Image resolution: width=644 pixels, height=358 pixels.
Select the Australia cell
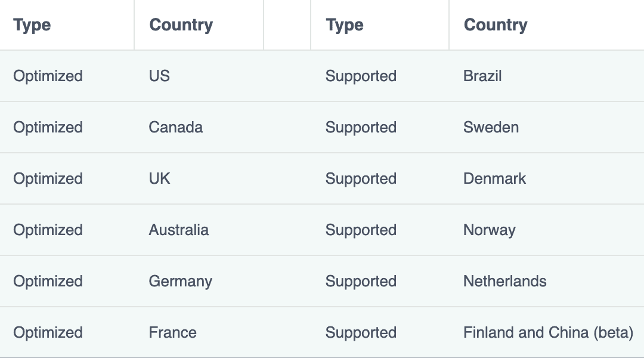pyautogui.click(x=179, y=230)
